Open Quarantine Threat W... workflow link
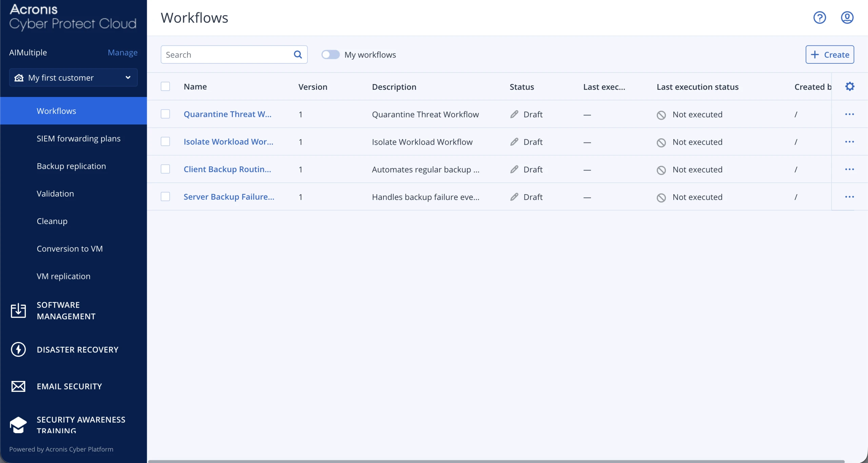Viewport: 868px width, 463px height. pyautogui.click(x=228, y=114)
